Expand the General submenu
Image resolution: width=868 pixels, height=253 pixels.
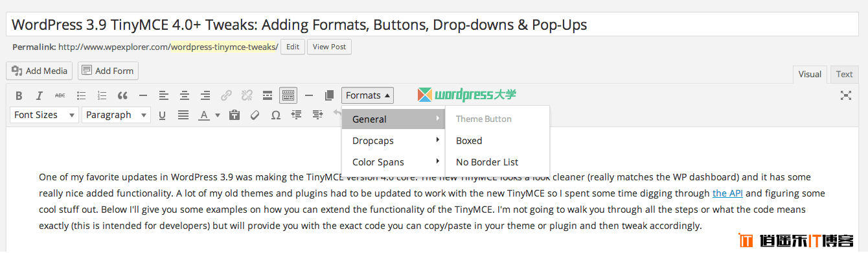coord(393,119)
